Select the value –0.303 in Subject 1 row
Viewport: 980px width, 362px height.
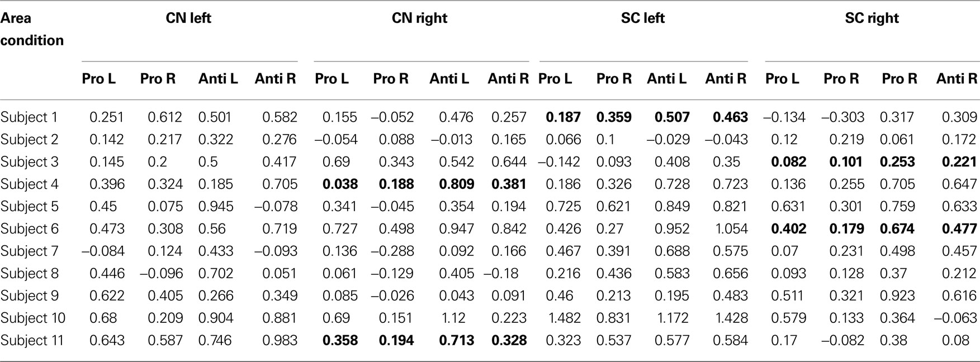coord(842,117)
